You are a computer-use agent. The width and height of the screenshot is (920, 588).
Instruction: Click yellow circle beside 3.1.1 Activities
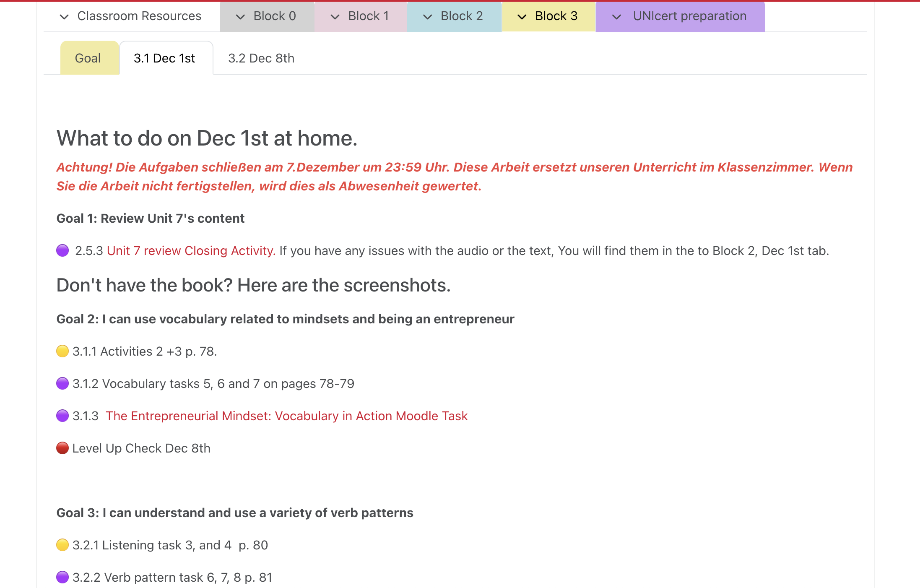(x=62, y=351)
